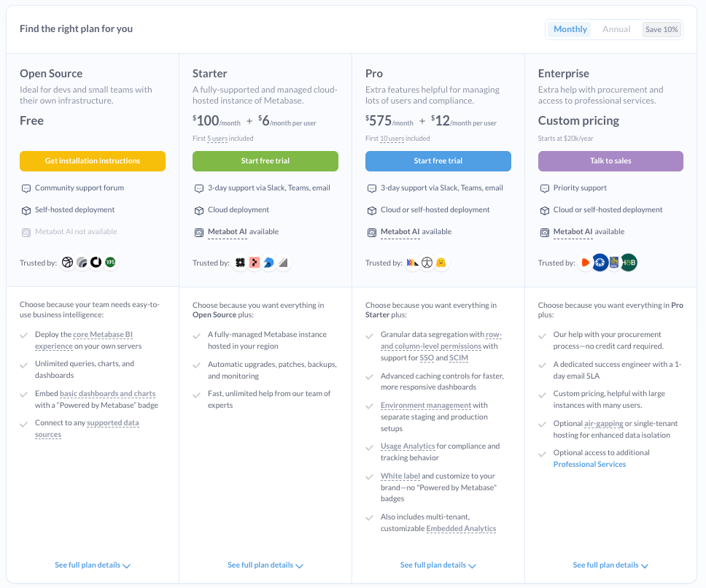The image size is (706, 588).
Task: Click the Priority support chat icon
Action: 544,188
